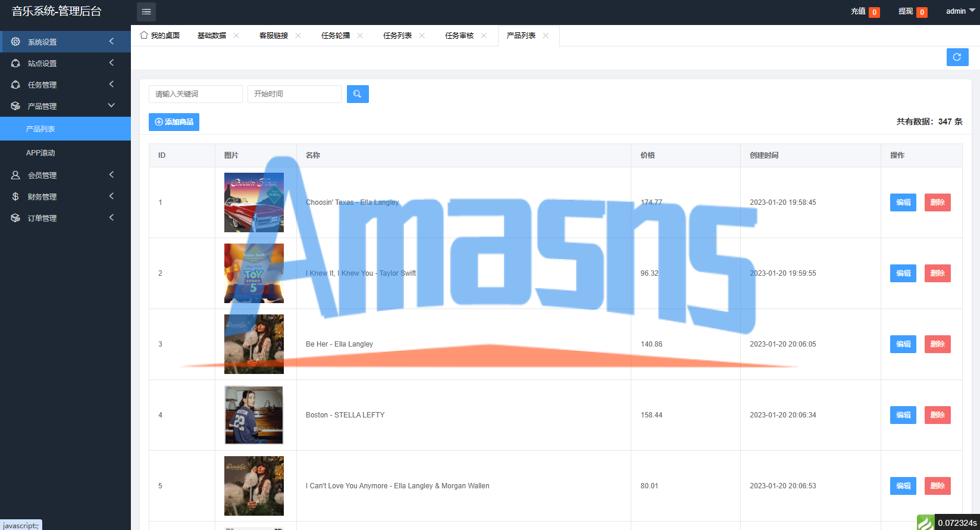Click the 会员管理 user icon
Image resolution: width=980 pixels, height=530 pixels.
15,175
